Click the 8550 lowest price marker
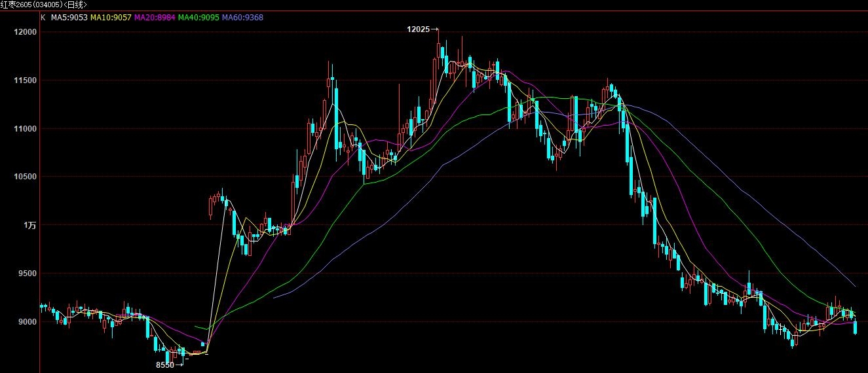 click(164, 365)
